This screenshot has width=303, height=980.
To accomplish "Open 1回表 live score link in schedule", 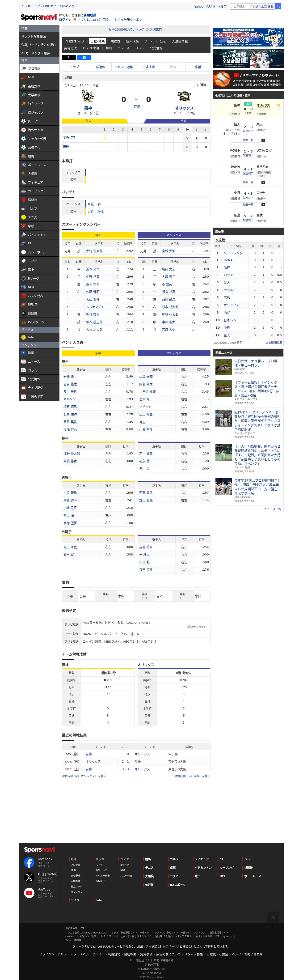I will pos(248,113).
